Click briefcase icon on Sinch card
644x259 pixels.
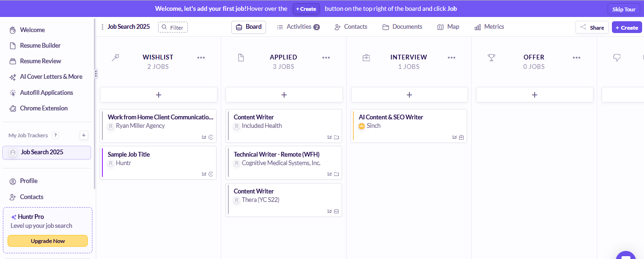point(461,137)
